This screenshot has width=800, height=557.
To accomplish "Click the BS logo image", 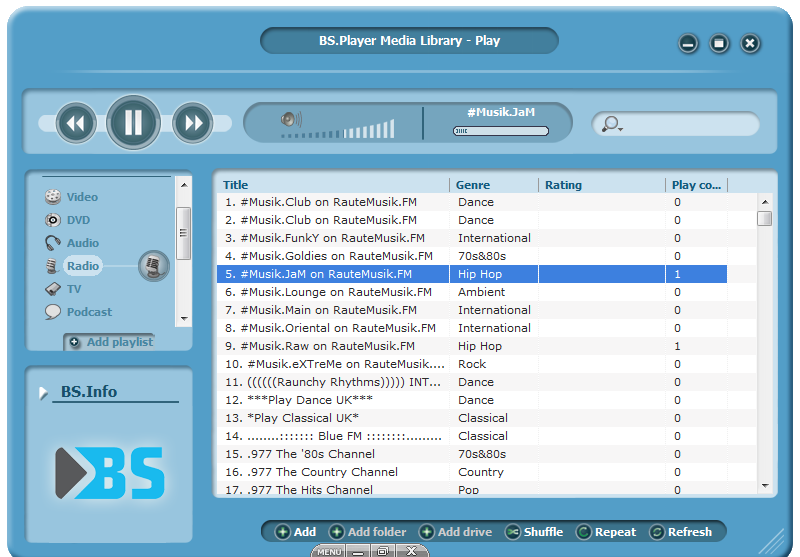I will (110, 473).
